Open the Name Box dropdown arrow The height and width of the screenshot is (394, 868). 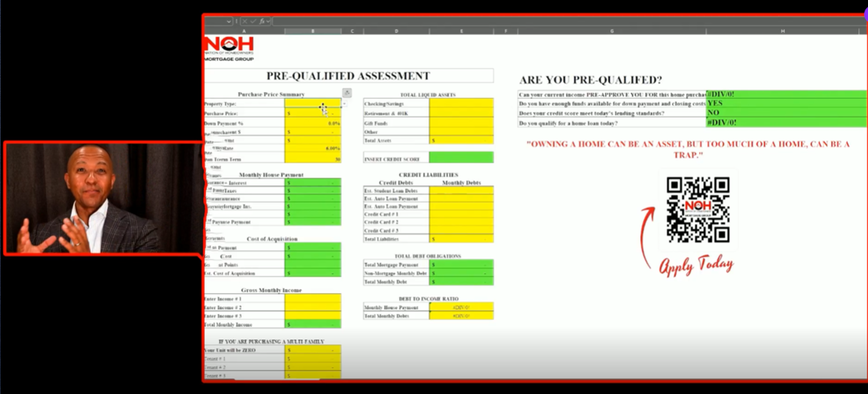click(229, 21)
